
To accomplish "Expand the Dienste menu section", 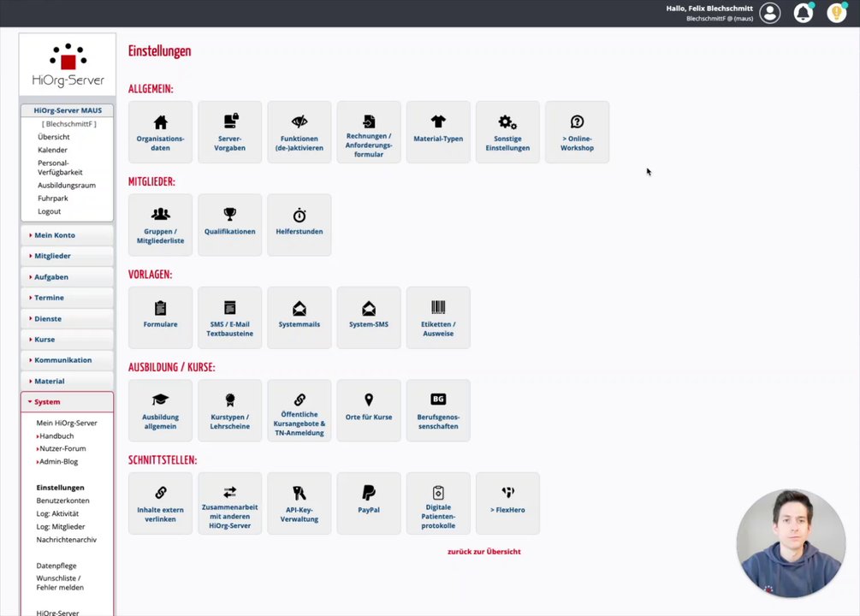I will tap(67, 319).
